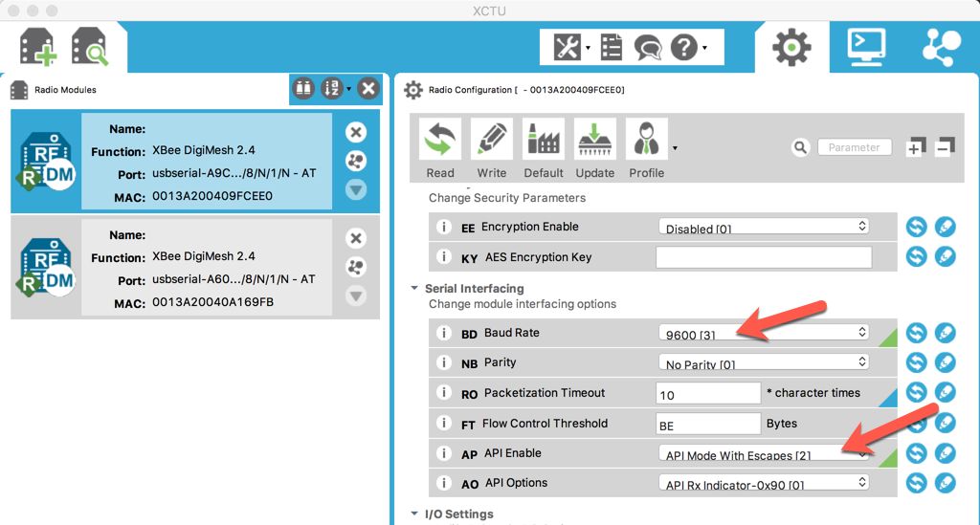Switch to Network working mode

click(941, 48)
